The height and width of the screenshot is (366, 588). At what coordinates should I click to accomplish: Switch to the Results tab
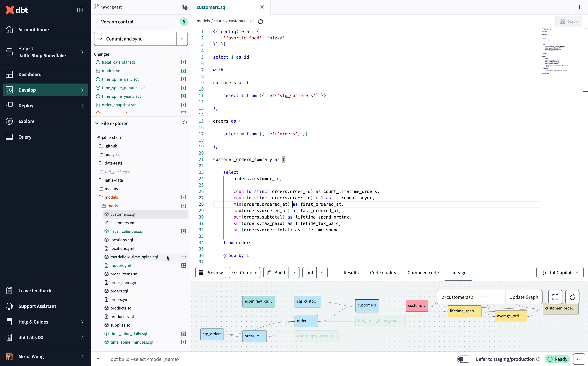351,273
